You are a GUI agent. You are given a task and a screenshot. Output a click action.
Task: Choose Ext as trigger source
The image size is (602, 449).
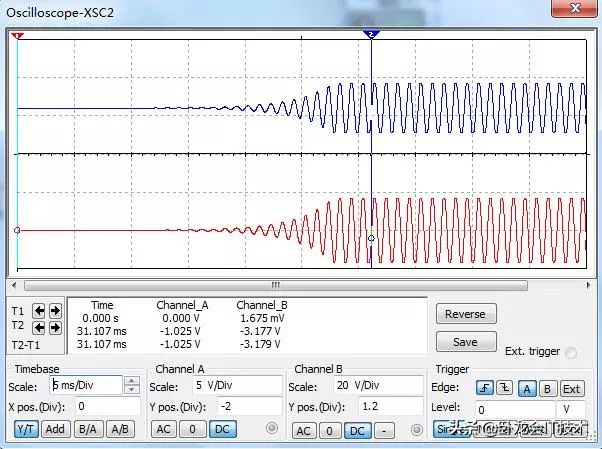[572, 389]
